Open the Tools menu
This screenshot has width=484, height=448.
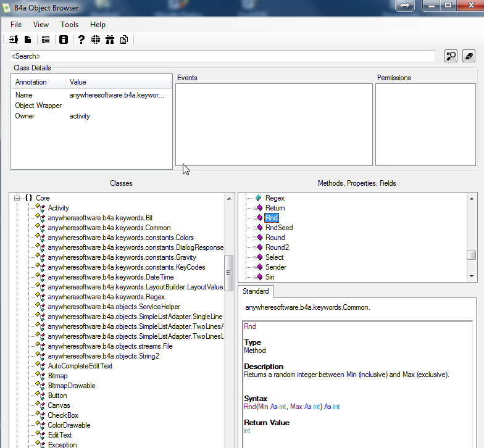tap(69, 25)
